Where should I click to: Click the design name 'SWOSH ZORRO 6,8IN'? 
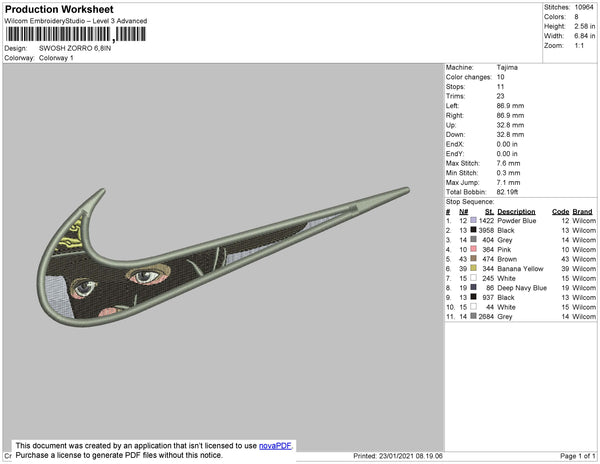(75, 48)
